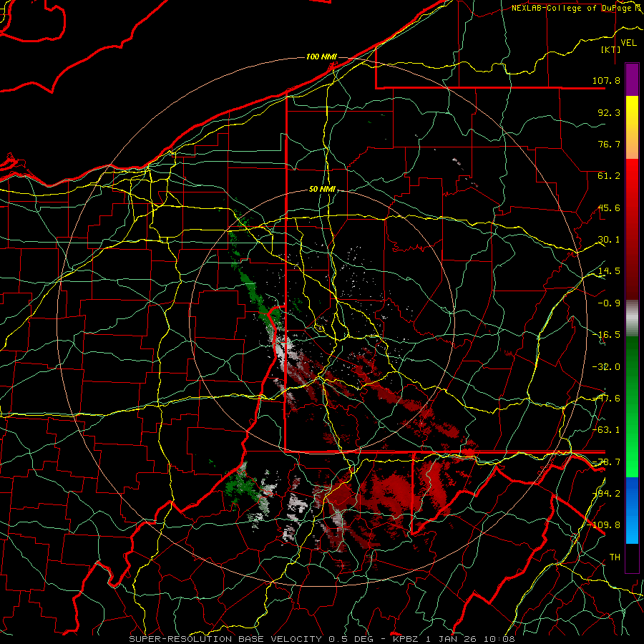Click the VEL legend title
The width and height of the screenshot is (644, 644).
point(628,43)
